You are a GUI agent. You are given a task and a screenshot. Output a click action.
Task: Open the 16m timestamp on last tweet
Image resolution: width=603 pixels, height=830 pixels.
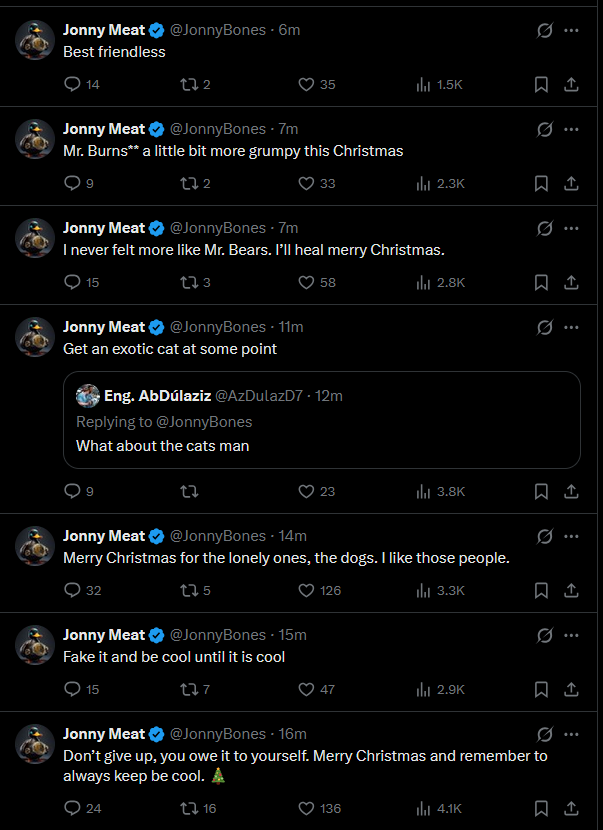[288, 734]
